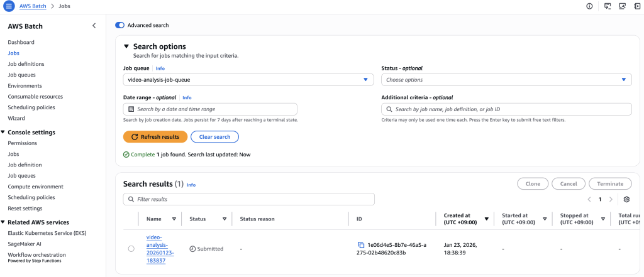
Task: Open the Status options dropdown
Action: click(x=506, y=80)
